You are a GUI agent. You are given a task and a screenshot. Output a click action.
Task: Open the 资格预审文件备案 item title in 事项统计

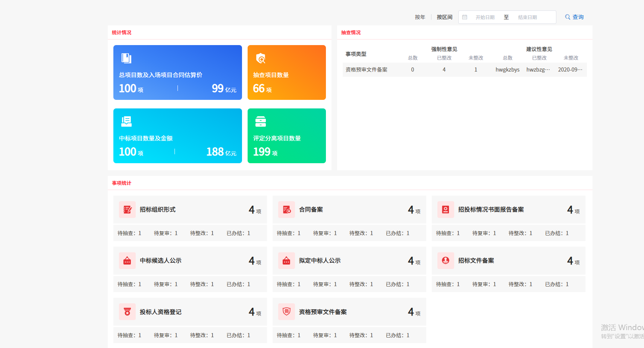[x=323, y=312]
